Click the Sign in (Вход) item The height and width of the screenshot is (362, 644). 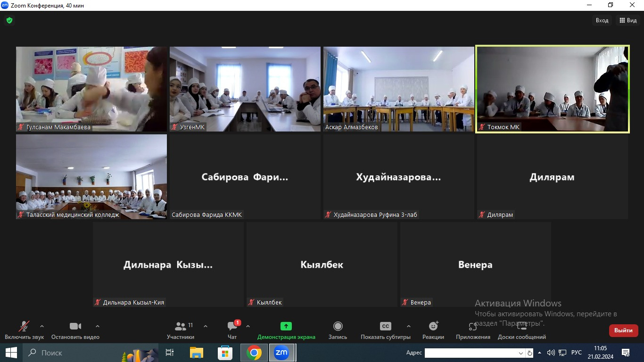coord(602,20)
